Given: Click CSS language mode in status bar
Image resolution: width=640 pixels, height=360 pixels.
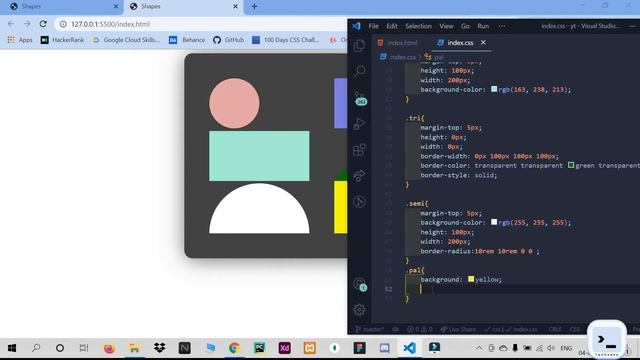Looking at the screenshot, I should pyautogui.click(x=574, y=329).
